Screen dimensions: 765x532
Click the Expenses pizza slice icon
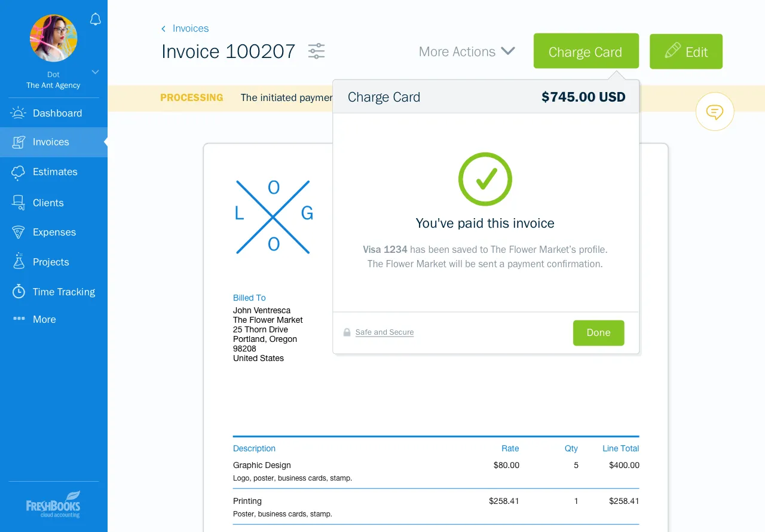[x=19, y=233]
